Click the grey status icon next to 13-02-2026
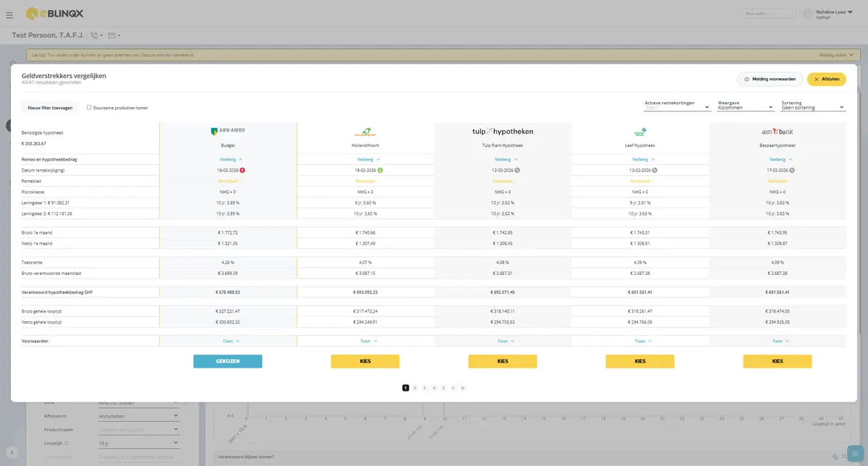868x466 pixels. click(655, 170)
